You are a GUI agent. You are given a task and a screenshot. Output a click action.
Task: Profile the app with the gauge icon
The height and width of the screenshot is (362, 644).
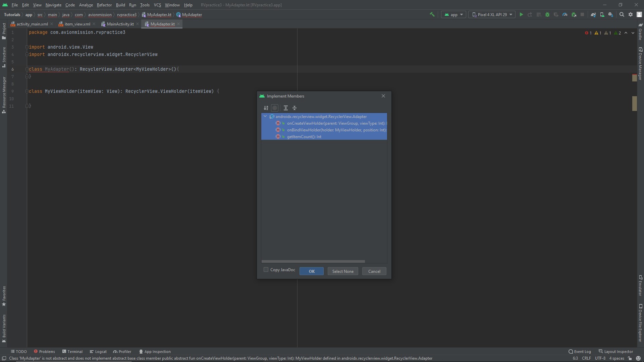pyautogui.click(x=565, y=15)
